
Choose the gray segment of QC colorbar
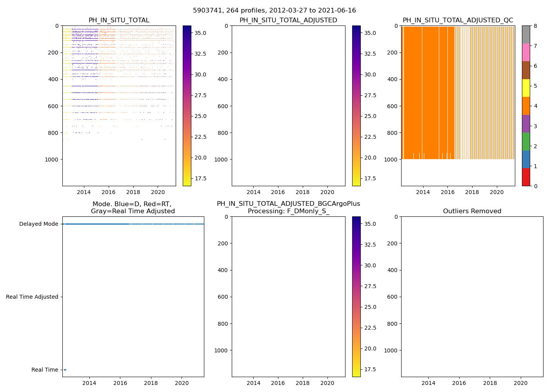coord(526,34)
